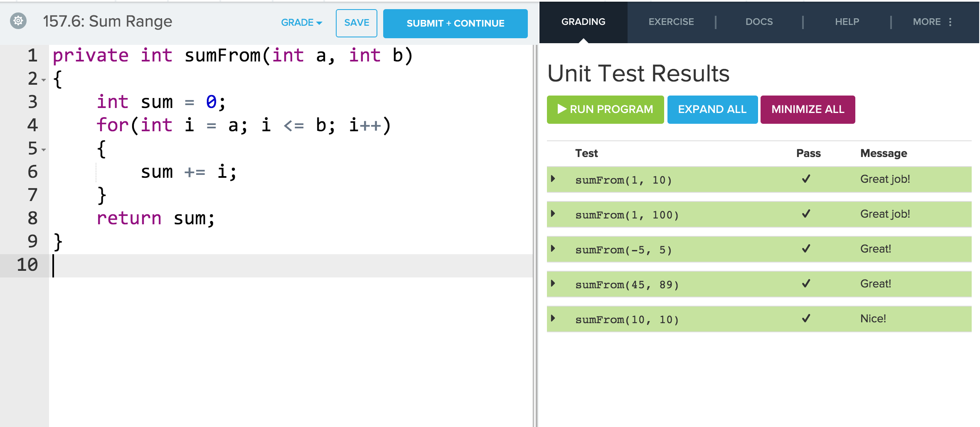
Task: Click the checkmark for sumFrom(-5, 5)
Action: 806,248
